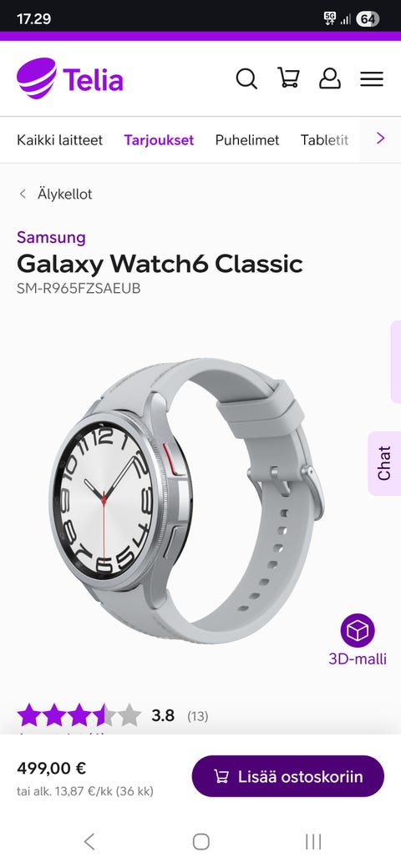Tap the Galaxy Watch6 product image
This screenshot has width=401, height=868.
186,501
